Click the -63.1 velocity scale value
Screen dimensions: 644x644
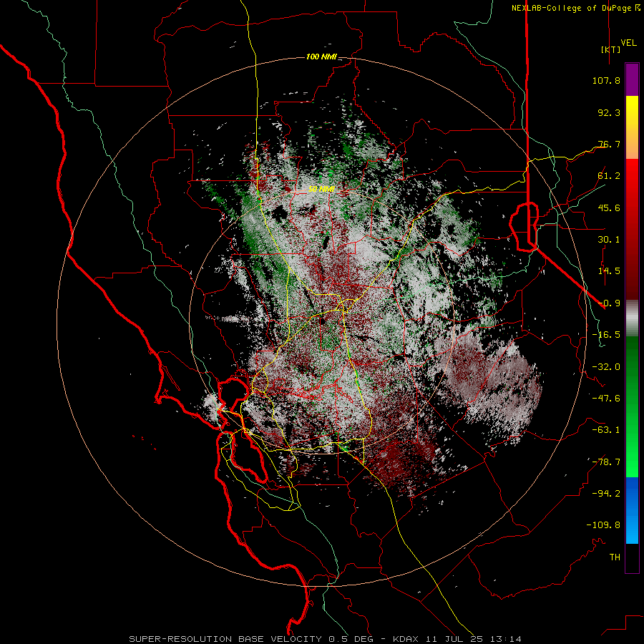pos(606,430)
